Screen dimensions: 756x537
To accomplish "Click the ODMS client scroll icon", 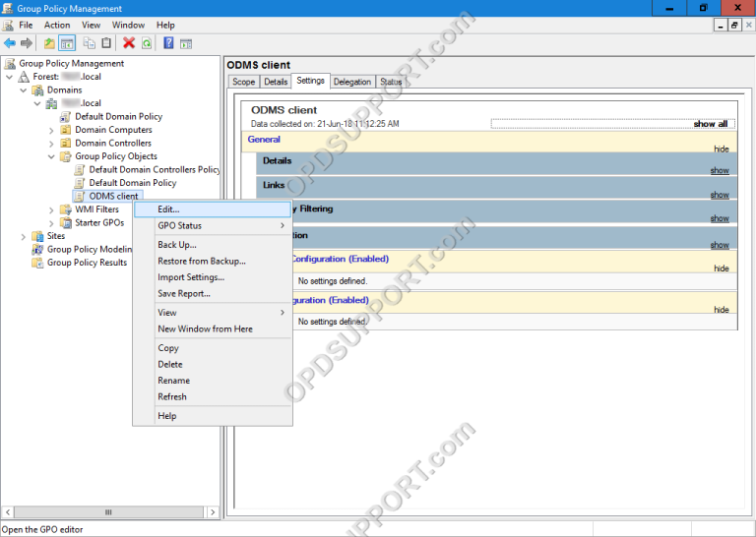I will (x=80, y=196).
